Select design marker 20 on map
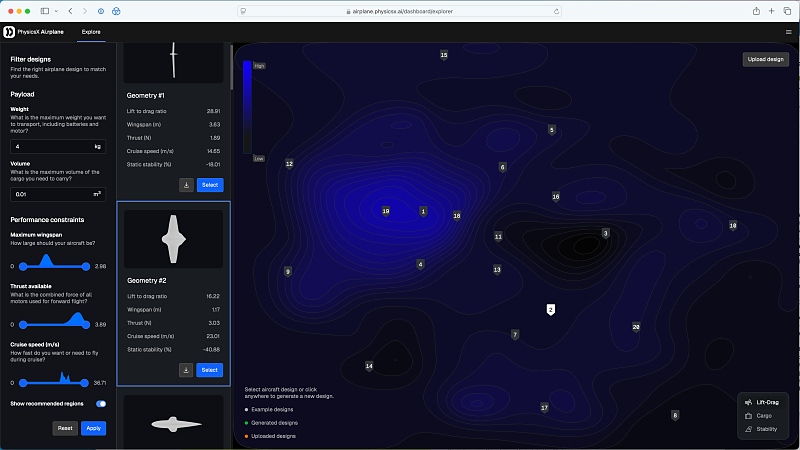 [636, 327]
